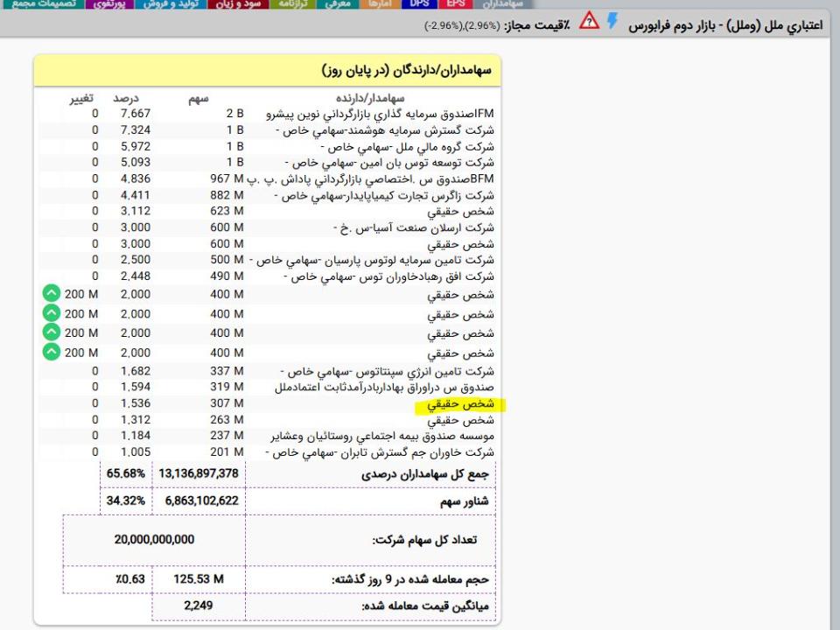Open the DPS tab

click(419, 4)
